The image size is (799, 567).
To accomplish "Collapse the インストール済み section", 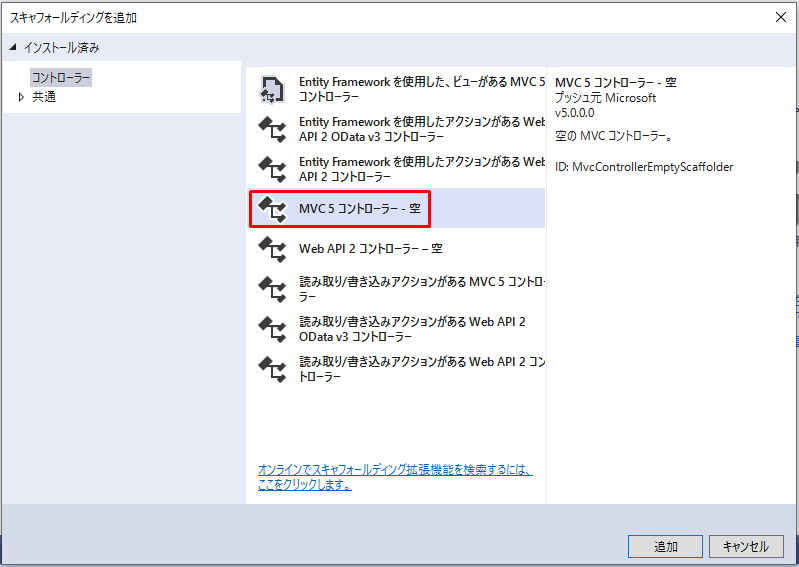I will tap(13, 47).
